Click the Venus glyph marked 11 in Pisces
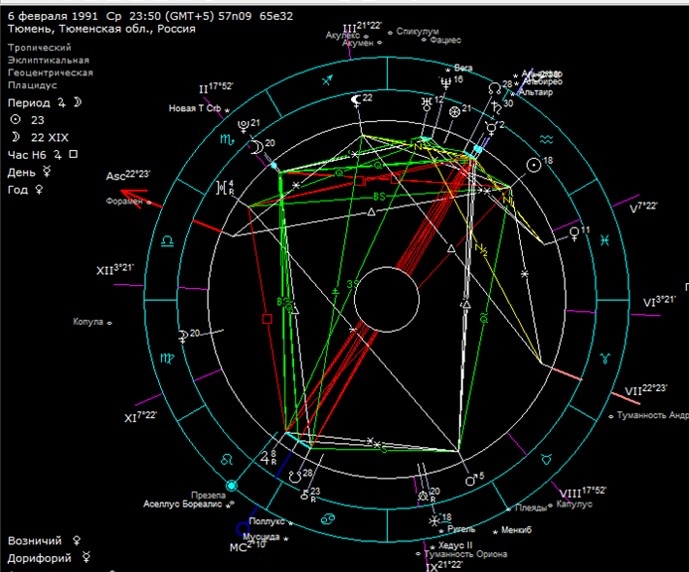The height and width of the screenshot is (572, 689). click(x=574, y=234)
